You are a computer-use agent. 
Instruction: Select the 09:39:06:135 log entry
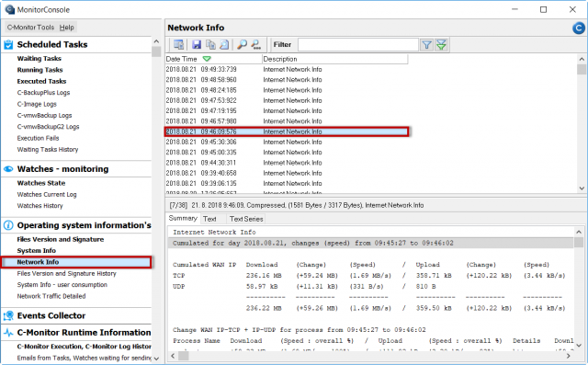coord(287,184)
